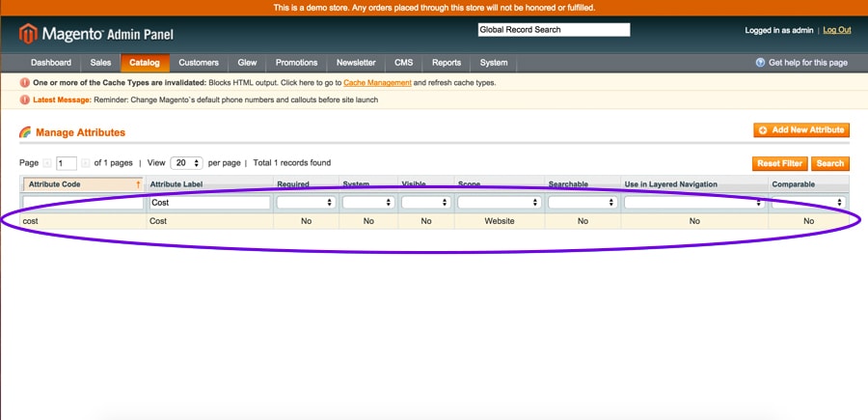Click the Website scope cell
This screenshot has width=868, height=420.
point(500,221)
